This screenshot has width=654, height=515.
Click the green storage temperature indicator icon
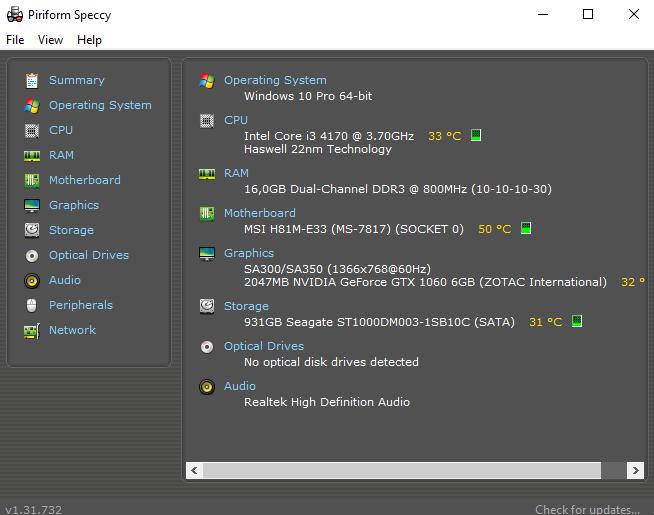[577, 321]
